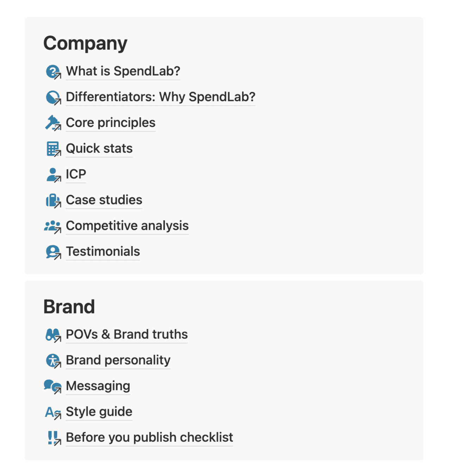Viewport: 451px width, 476px height.
Task: Open the Before you publish checklist link
Action: [x=149, y=437]
